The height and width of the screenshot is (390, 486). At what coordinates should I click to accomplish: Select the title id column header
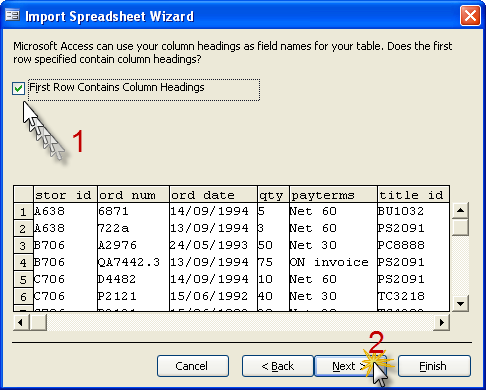(413, 194)
